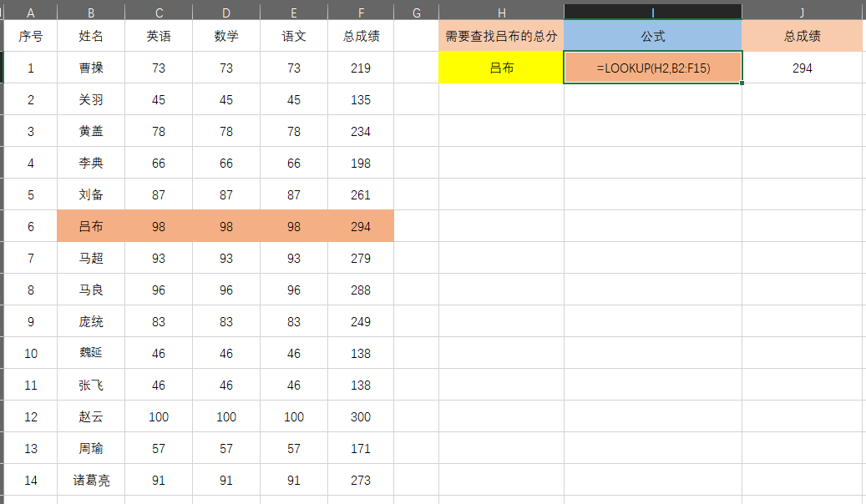Click 赵云's math score 100

[226, 416]
